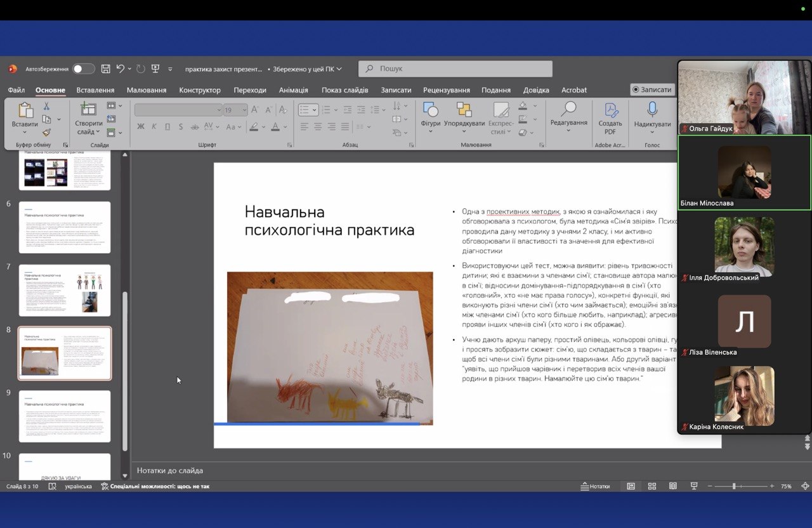The width and height of the screenshot is (812, 528).
Task: Switch to the Малювання tab
Action: click(x=147, y=90)
